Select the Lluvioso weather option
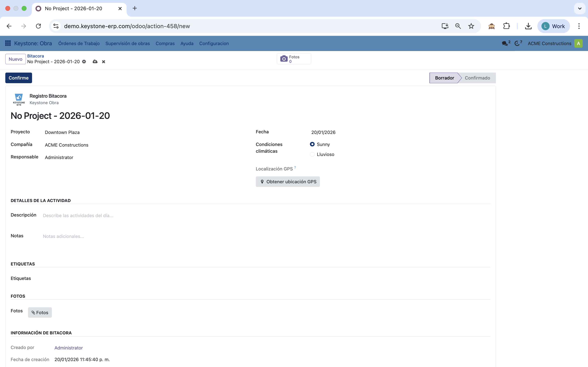Viewport: 588px width, 367px height. 312,154
